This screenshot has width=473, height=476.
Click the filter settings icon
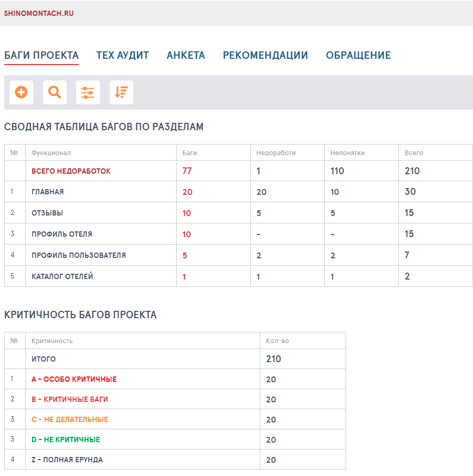point(88,92)
